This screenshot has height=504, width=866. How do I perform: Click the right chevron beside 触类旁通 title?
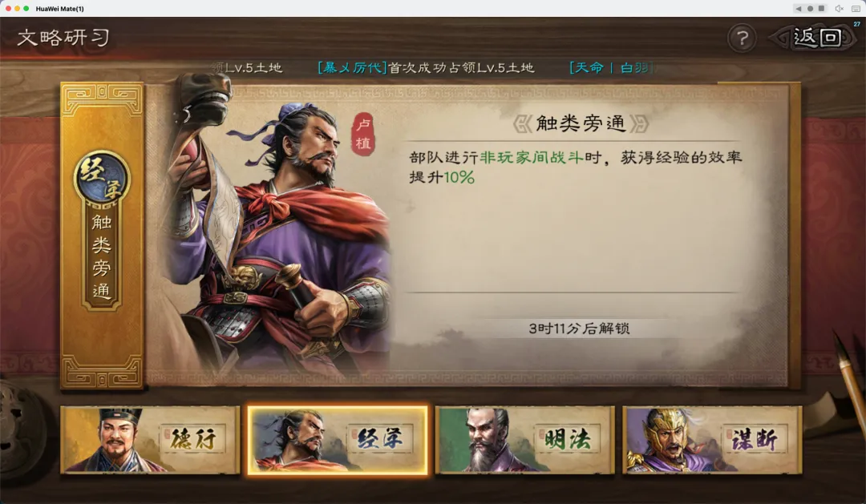[x=639, y=123]
